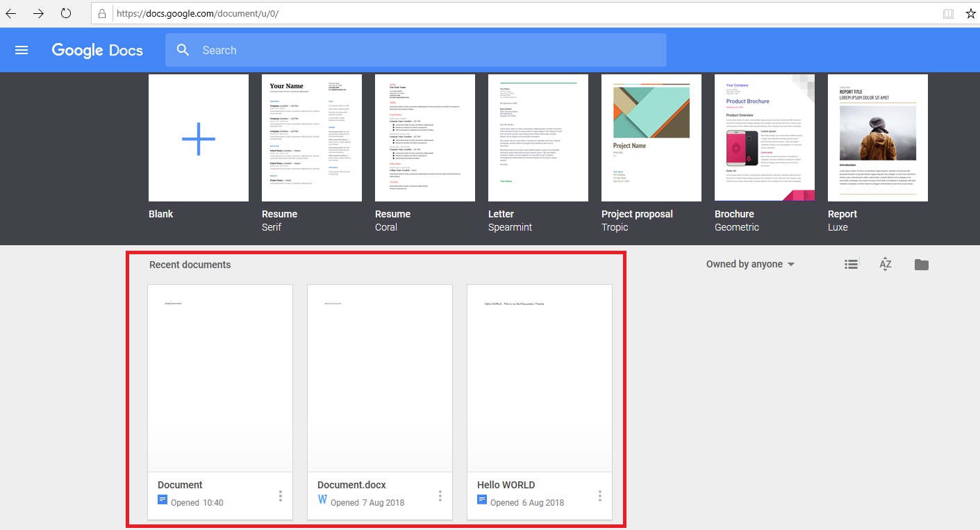Go back to the previous page

tap(14, 13)
